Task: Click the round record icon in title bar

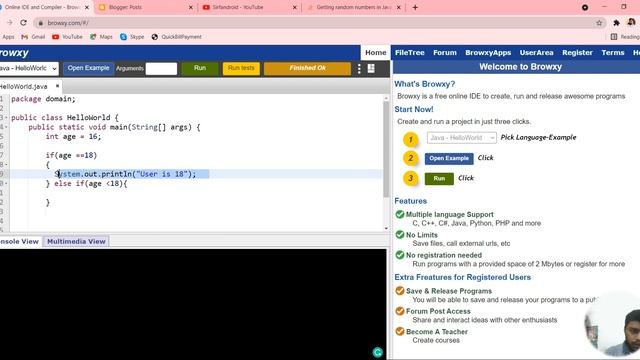Action: coord(585,7)
